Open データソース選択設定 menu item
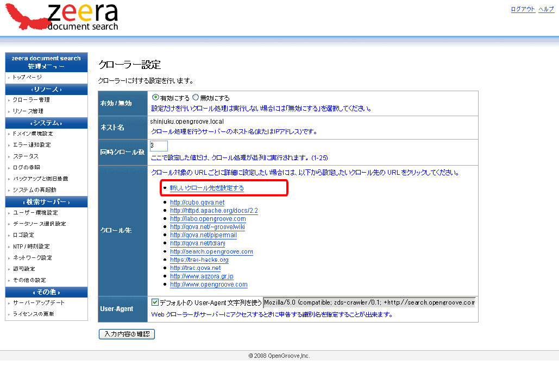This screenshot has width=559, height=392. point(39,224)
